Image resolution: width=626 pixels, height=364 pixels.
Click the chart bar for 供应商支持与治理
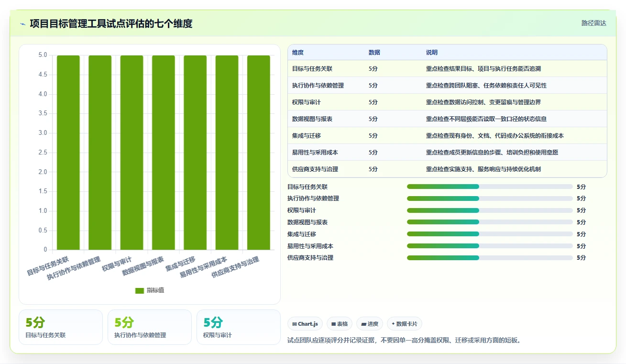[x=259, y=153]
